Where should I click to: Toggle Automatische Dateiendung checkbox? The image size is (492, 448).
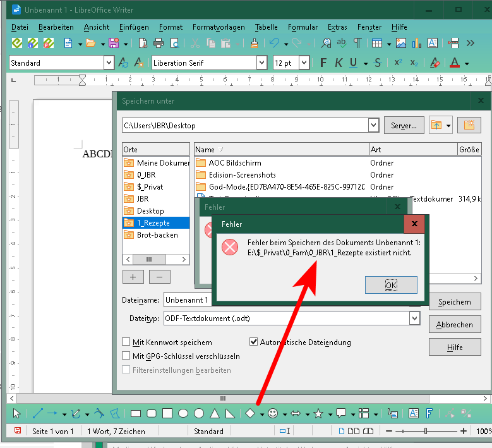pyautogui.click(x=253, y=342)
